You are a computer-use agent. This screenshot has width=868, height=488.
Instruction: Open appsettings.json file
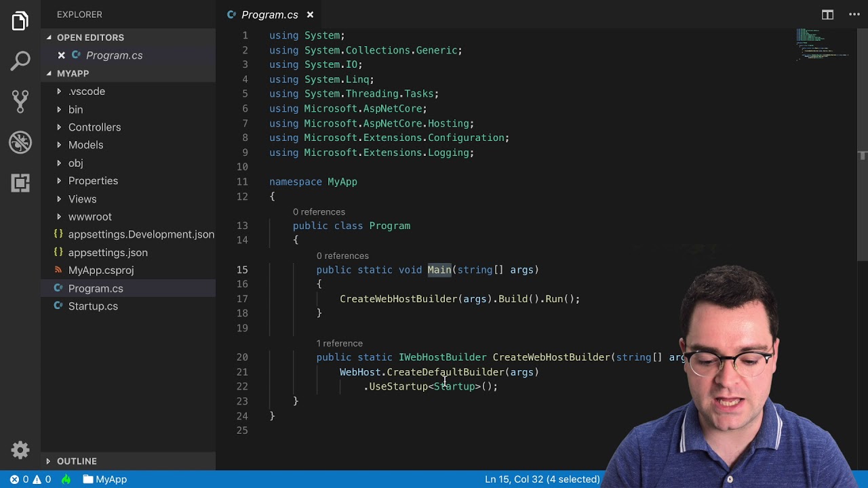click(128, 252)
